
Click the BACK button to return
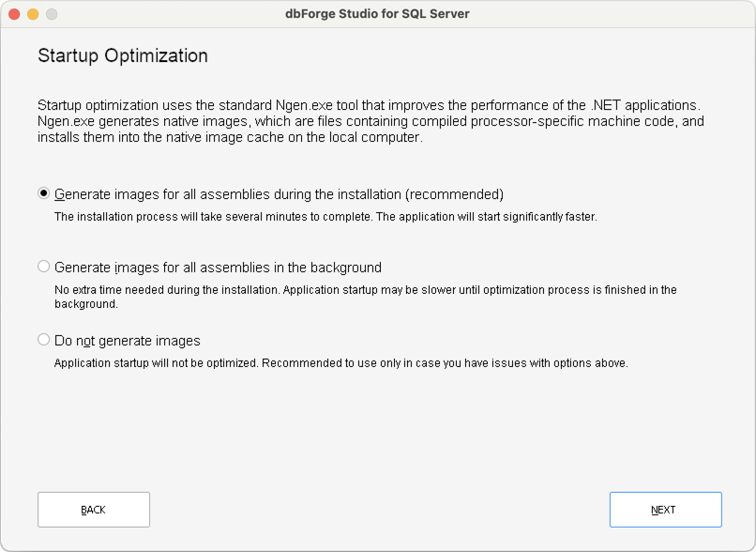point(93,509)
